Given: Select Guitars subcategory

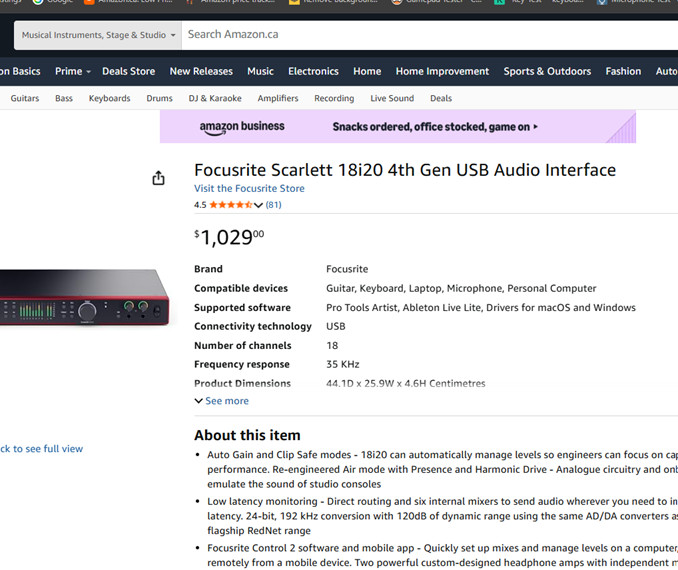Looking at the screenshot, I should [x=25, y=98].
